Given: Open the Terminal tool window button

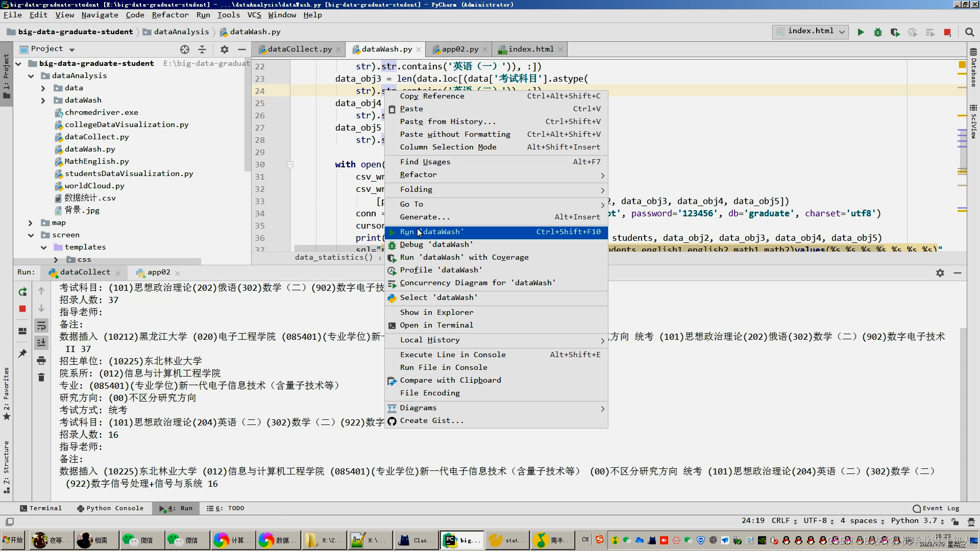Looking at the screenshot, I should pos(41,508).
